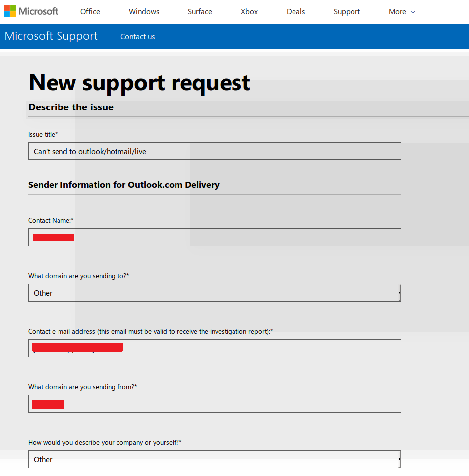Click the Contact e-mail address field

215,348
